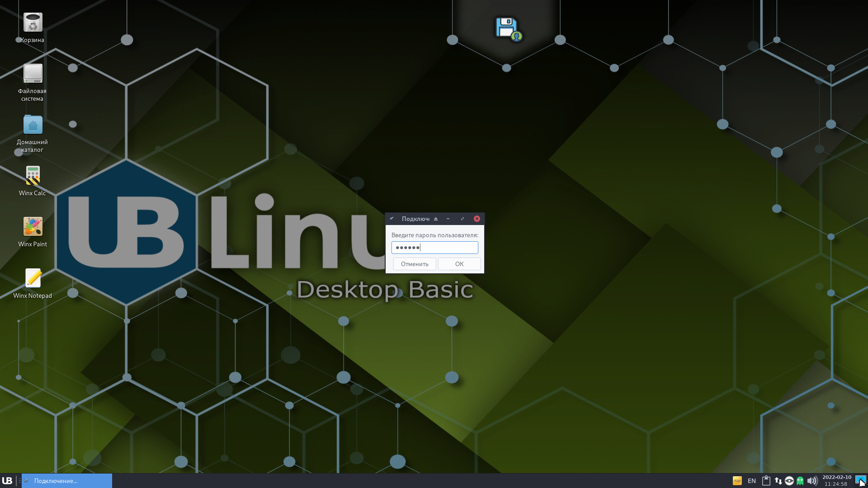Click the green ghost tray icon
Image resolution: width=868 pixels, height=488 pixels.
pyautogui.click(x=800, y=481)
